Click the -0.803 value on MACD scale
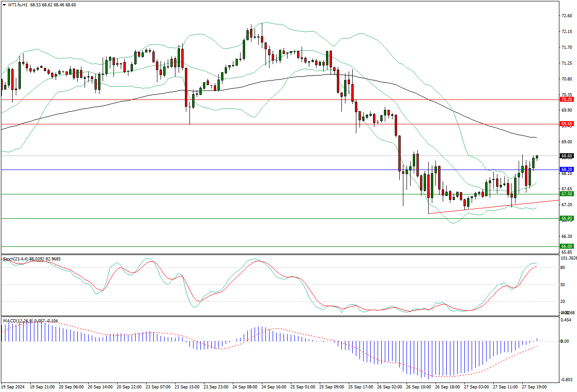This screenshot has width=577, height=392. (565, 380)
